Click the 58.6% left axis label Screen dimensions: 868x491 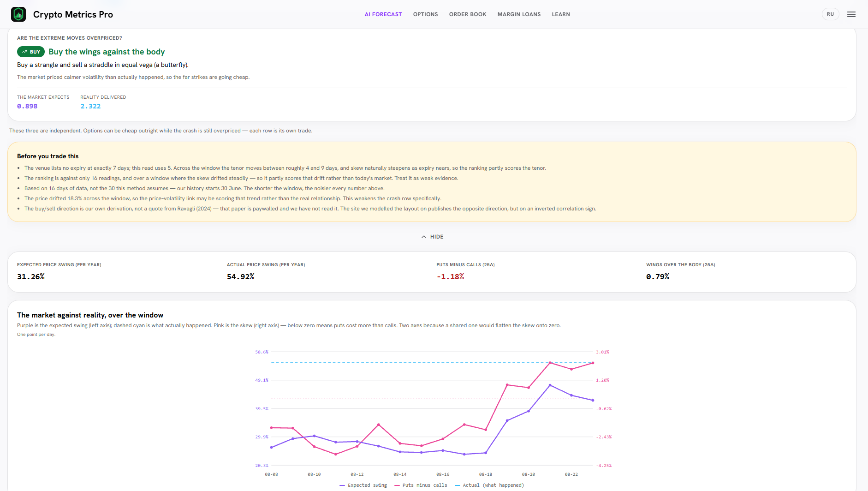coord(262,352)
